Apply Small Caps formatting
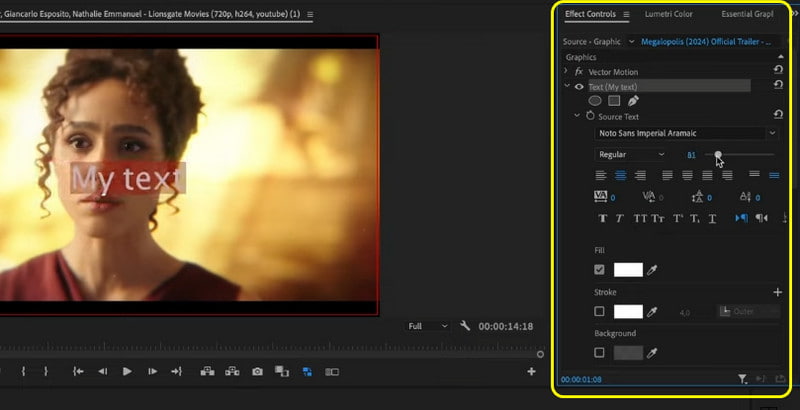 [658, 218]
